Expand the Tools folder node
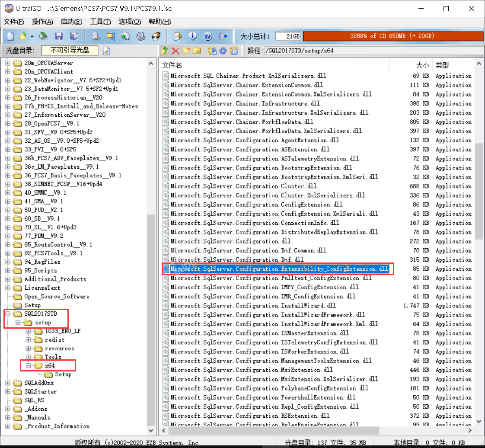Viewport: 485px width, 448px height. coord(28,357)
